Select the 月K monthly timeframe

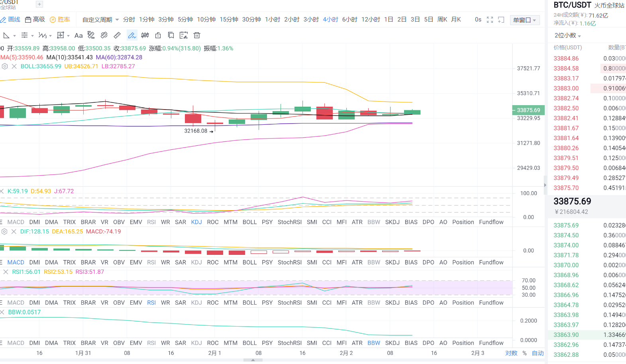click(x=456, y=20)
